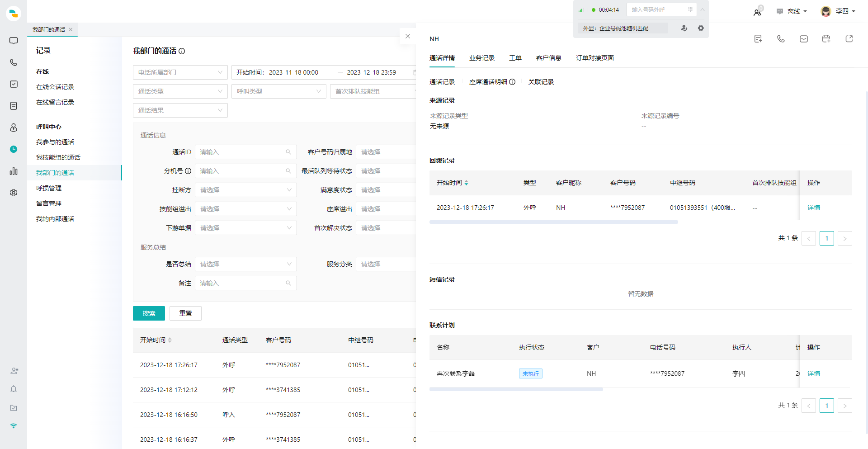The image size is (868, 449).
Task: Click the clock records icon in left sidebar
Action: tap(14, 149)
